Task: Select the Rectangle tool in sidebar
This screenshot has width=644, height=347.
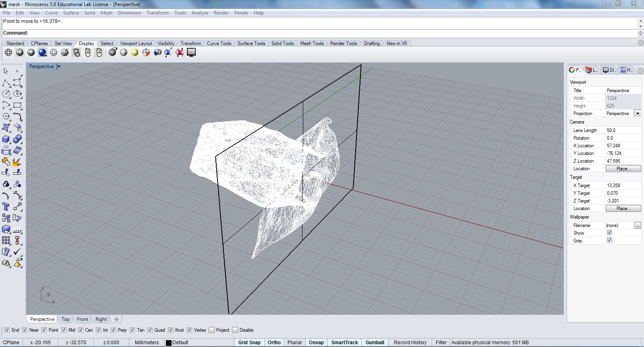Action: (17, 105)
